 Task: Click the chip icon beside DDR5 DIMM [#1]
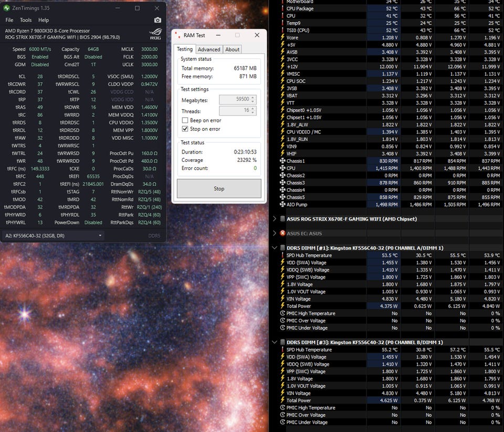point(282,248)
